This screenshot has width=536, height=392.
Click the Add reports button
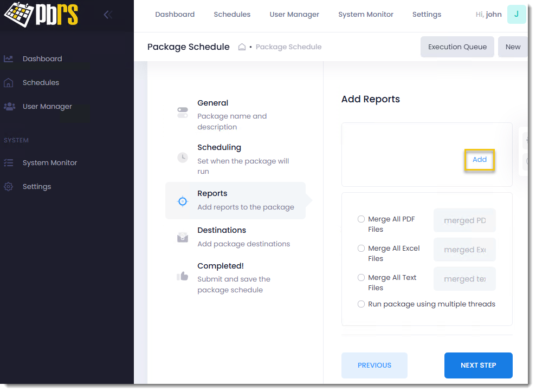pos(480,160)
